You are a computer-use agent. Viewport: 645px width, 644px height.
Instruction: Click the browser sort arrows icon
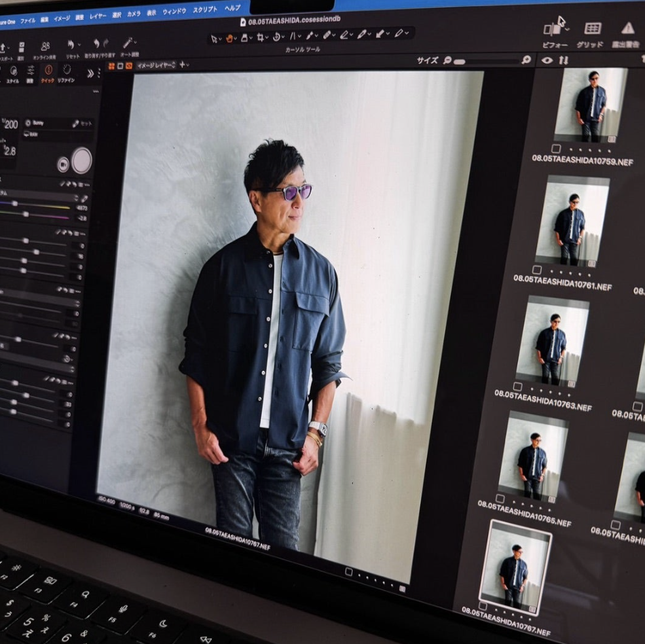[x=564, y=60]
